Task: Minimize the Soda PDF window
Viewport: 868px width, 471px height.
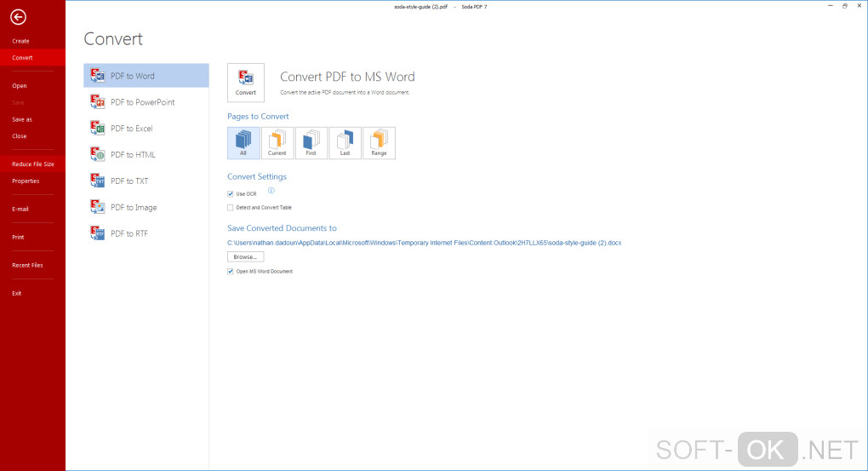Action: 831,6
